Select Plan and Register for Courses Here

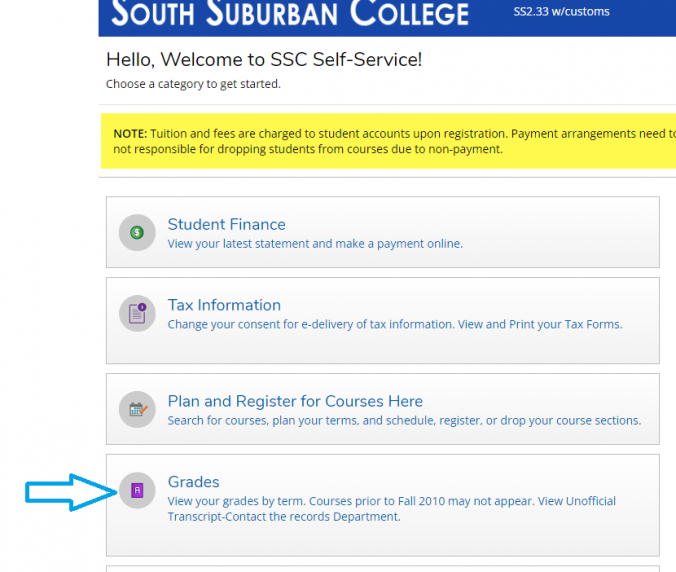295,401
